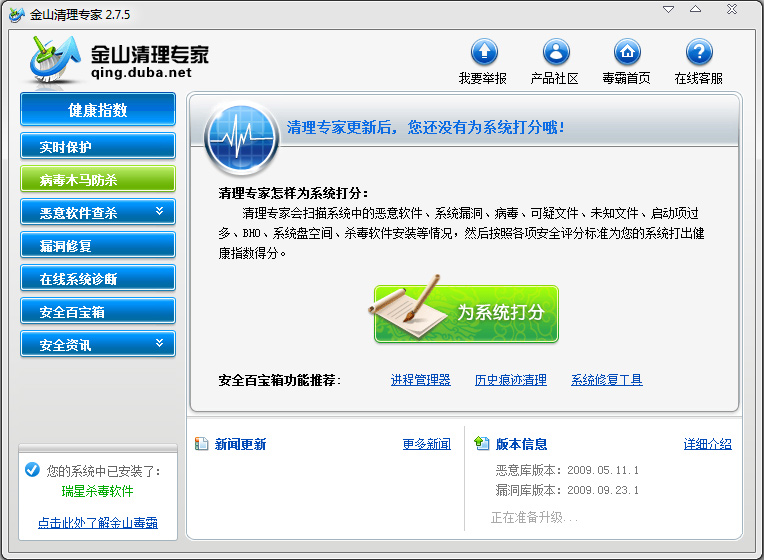Open the 恶意软件查杀 menu item

[98, 212]
